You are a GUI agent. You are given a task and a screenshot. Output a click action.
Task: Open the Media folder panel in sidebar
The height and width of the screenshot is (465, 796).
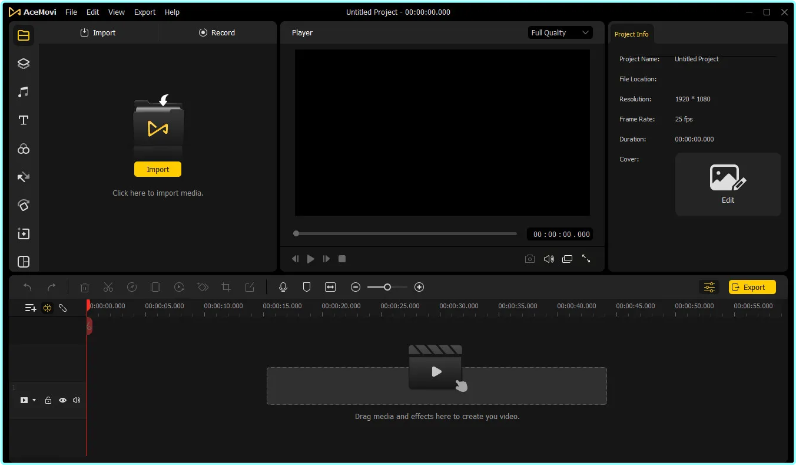pos(23,36)
